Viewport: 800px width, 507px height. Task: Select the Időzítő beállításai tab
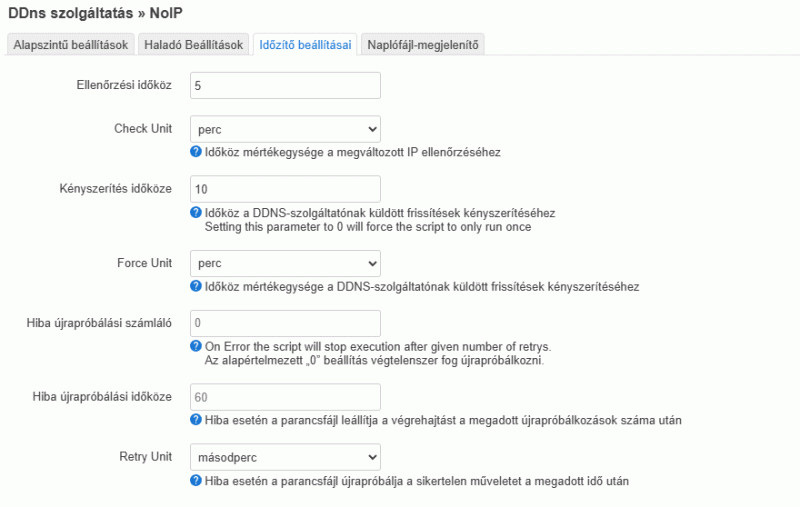coord(305,45)
